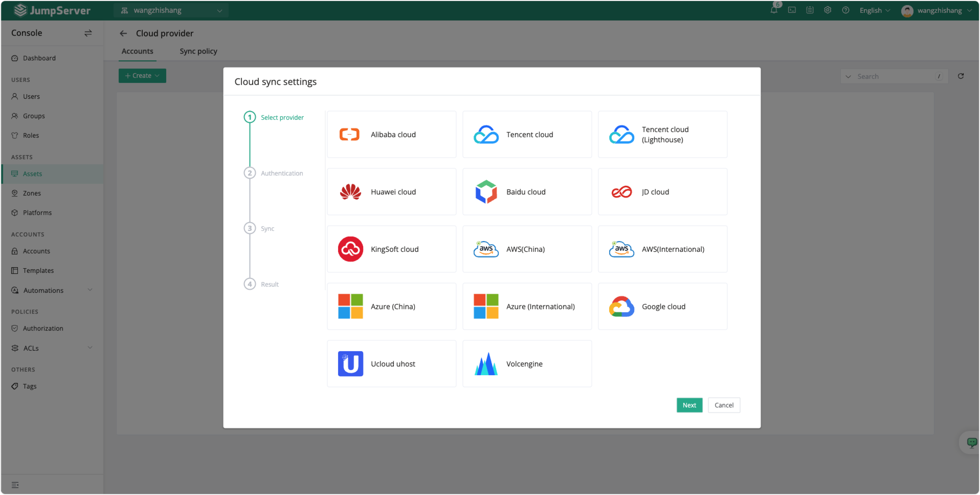980x495 pixels.
Task: Cancel the Cloud sync settings dialog
Action: coord(724,405)
